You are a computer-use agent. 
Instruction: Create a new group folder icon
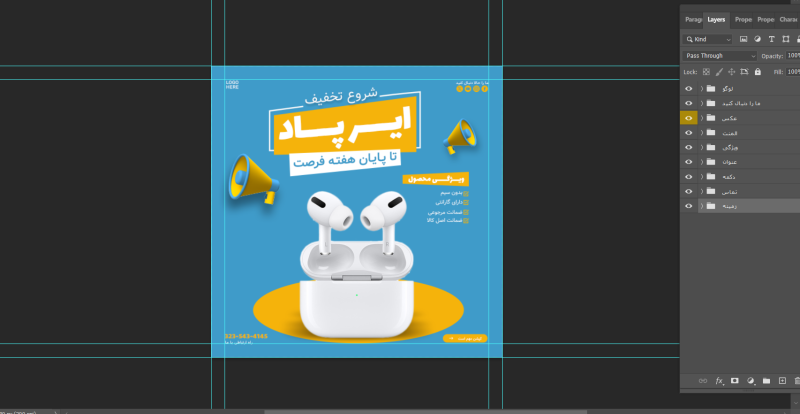[x=766, y=381]
